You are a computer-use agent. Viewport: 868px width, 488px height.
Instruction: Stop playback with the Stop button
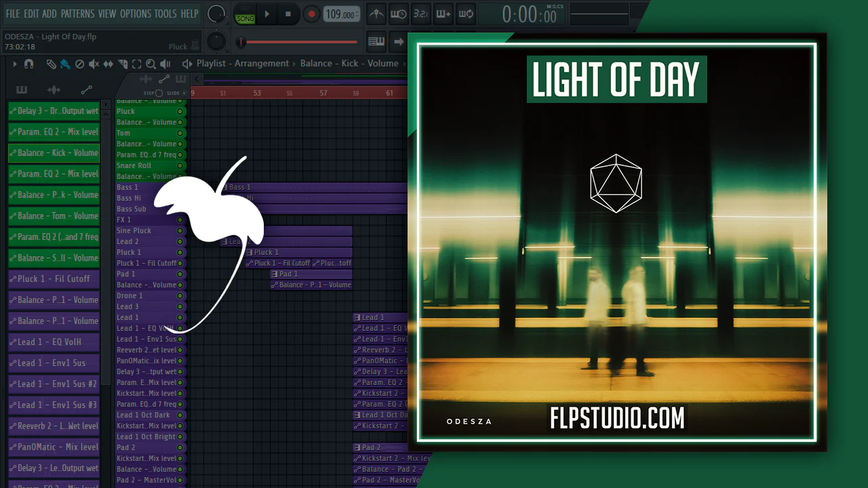[x=288, y=14]
